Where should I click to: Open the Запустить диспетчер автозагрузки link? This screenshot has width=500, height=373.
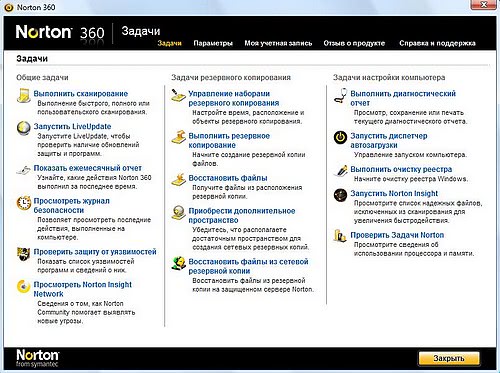click(x=389, y=141)
